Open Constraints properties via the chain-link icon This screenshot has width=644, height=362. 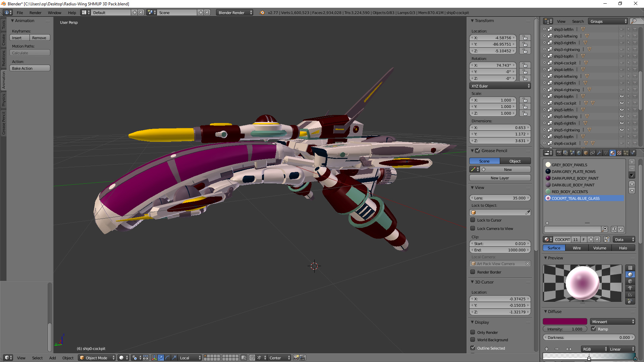[x=592, y=153]
